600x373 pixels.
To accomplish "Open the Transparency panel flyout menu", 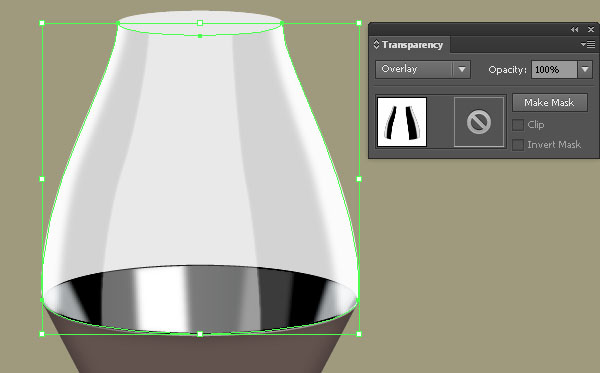I will pos(588,45).
